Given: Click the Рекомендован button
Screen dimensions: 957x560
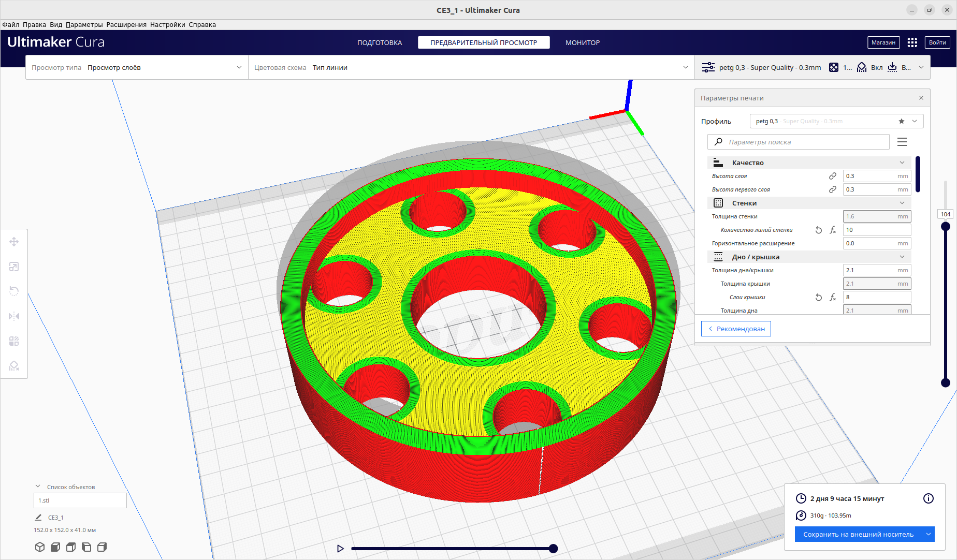Looking at the screenshot, I should pos(736,329).
